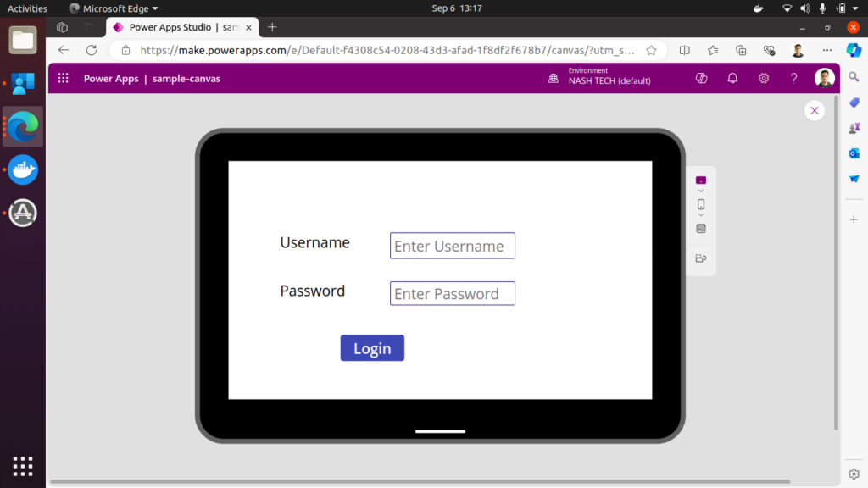The width and height of the screenshot is (868, 488).
Task: Expand the phone device list chevron
Action: tap(701, 215)
